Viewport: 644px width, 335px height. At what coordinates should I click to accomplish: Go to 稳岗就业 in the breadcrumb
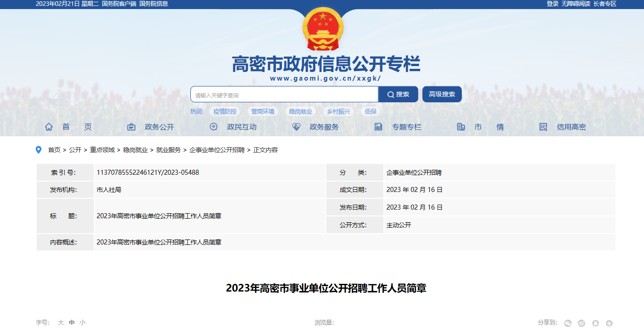click(136, 150)
